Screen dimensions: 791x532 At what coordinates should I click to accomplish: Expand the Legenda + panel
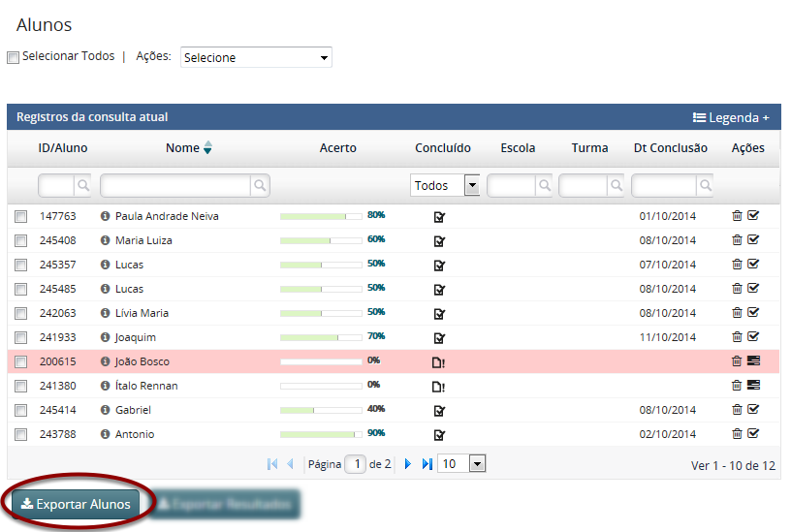(731, 117)
